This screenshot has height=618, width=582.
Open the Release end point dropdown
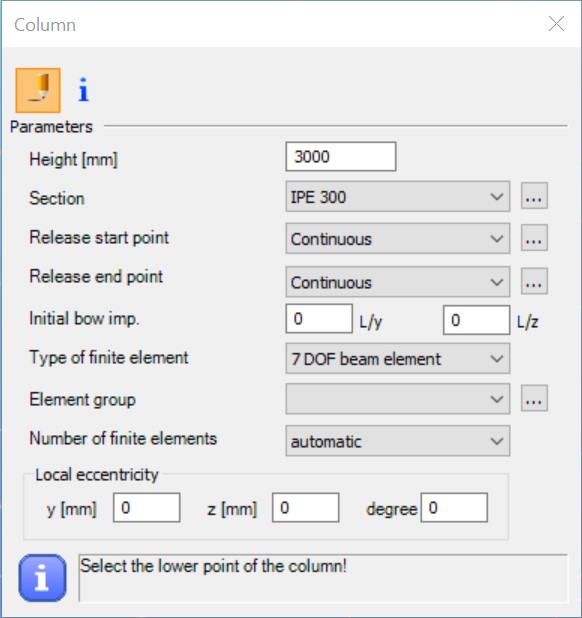pos(398,282)
